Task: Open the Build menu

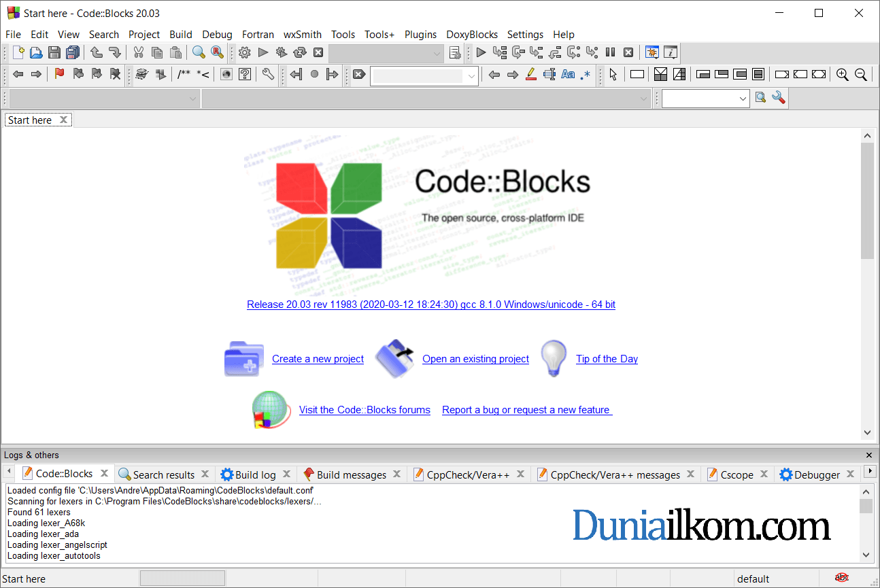Action: (181, 34)
